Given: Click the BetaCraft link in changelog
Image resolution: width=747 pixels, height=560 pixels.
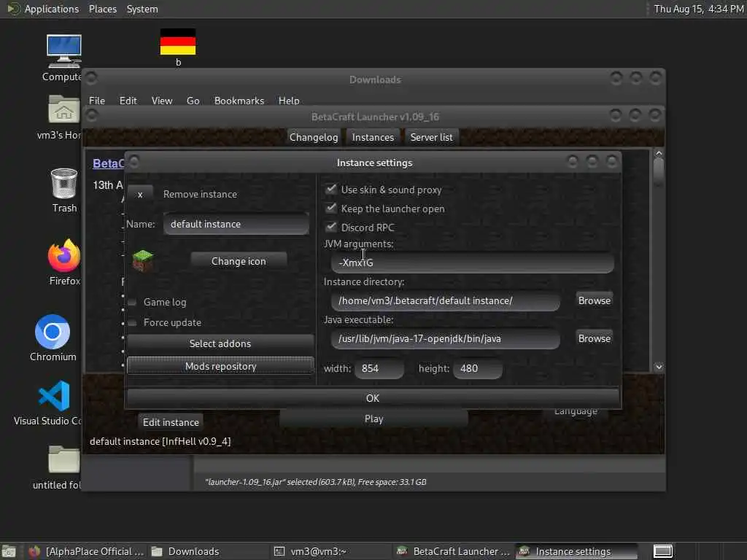Looking at the screenshot, I should (108, 163).
